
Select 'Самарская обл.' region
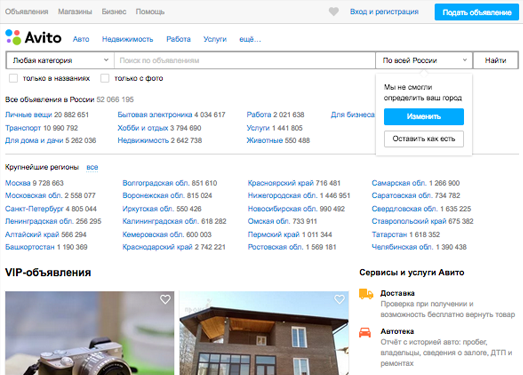click(x=399, y=183)
